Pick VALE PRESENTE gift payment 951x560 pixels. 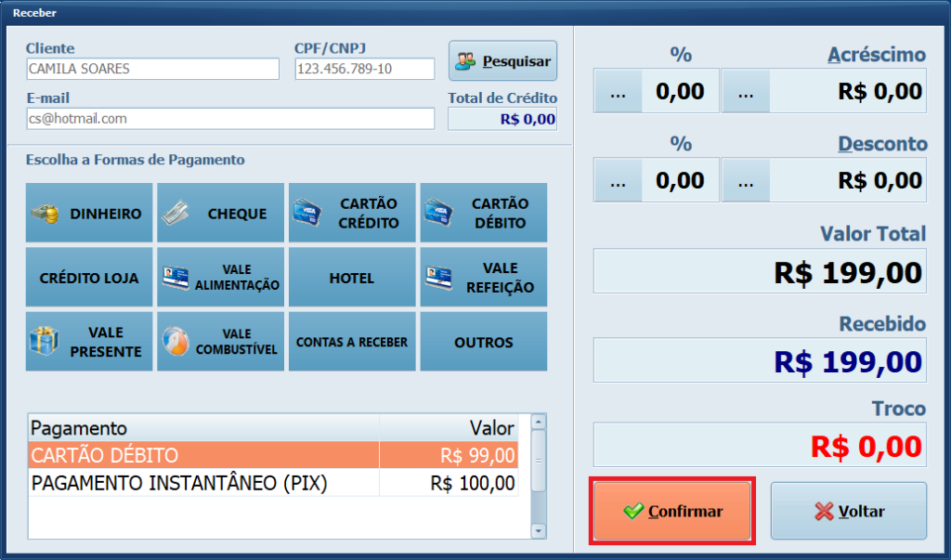pos(89,342)
